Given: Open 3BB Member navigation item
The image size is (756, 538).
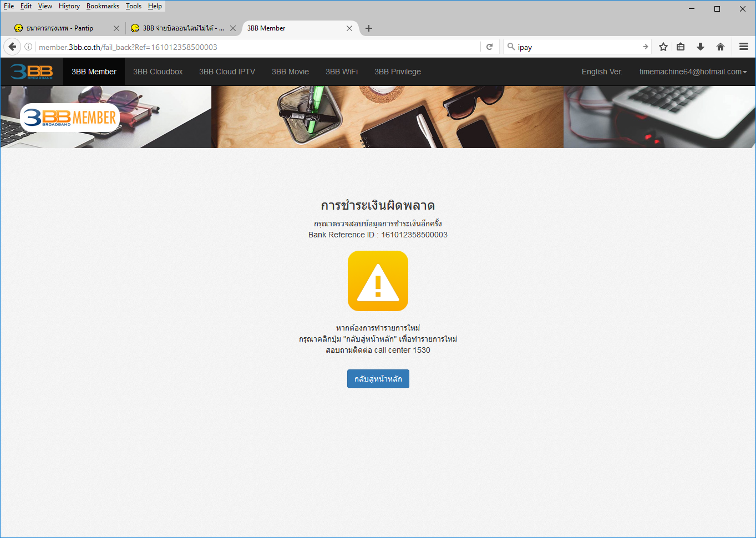Looking at the screenshot, I should coord(94,72).
